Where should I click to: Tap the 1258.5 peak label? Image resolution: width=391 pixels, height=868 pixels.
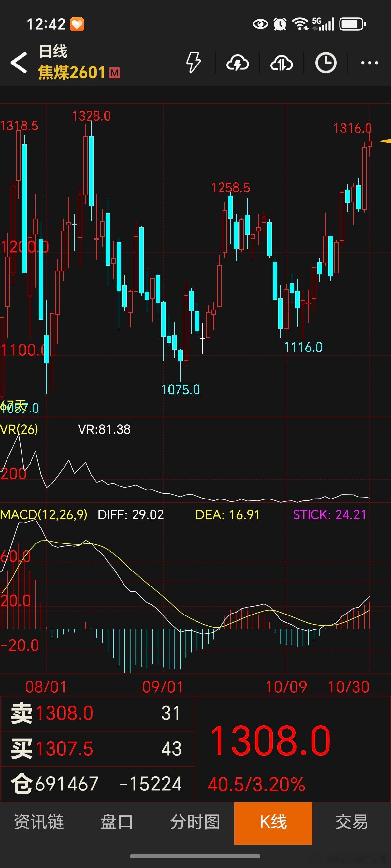231,188
